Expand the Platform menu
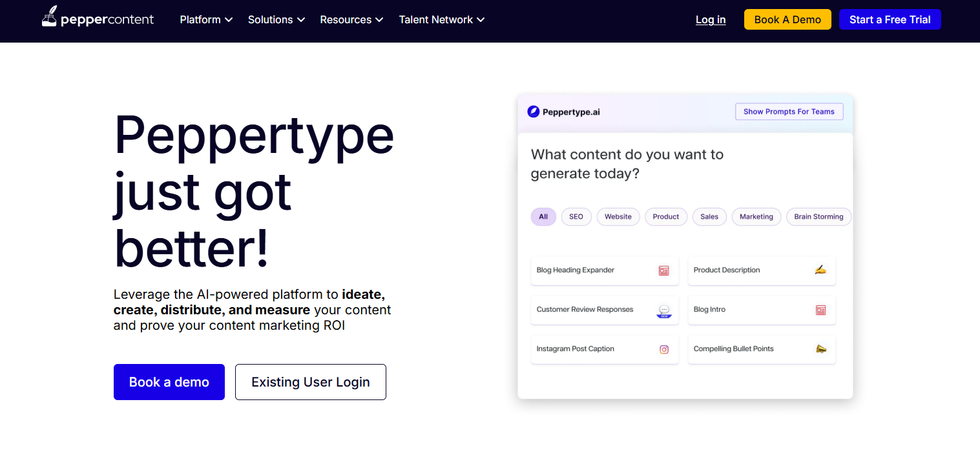This screenshot has width=980, height=464. click(206, 19)
